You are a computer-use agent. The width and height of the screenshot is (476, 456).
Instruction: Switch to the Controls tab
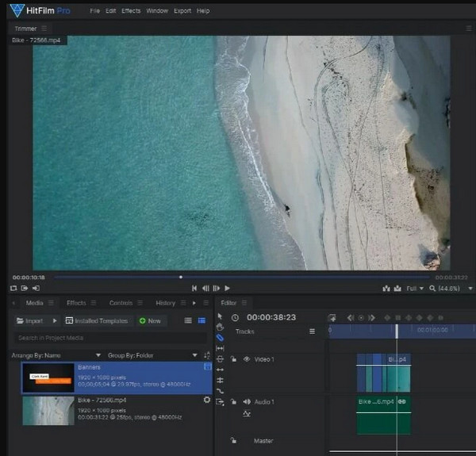point(121,303)
